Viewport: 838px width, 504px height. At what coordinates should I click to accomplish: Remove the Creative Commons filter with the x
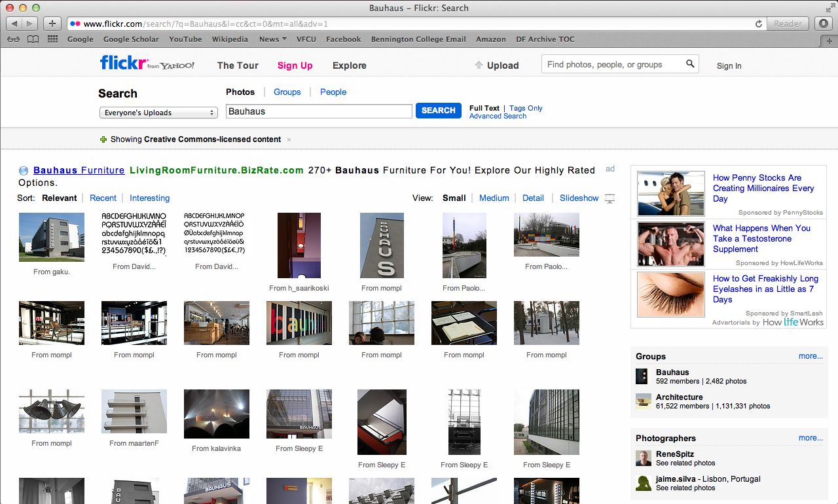pyautogui.click(x=289, y=139)
